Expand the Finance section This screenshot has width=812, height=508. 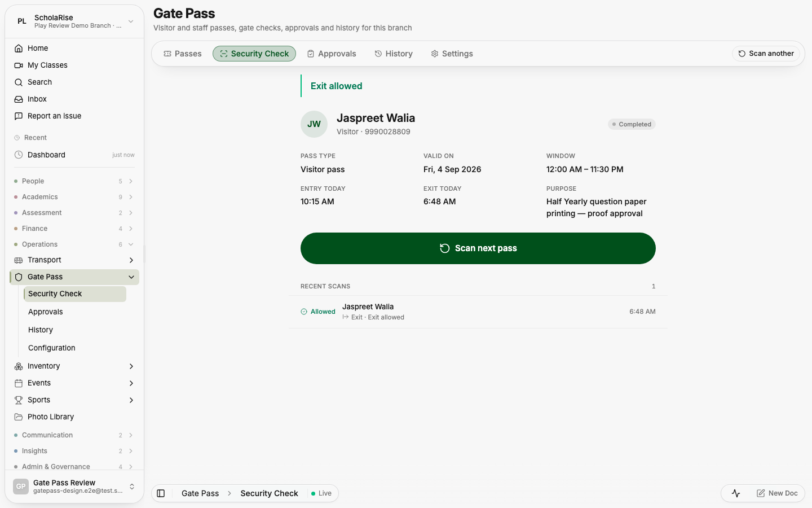[x=131, y=229]
